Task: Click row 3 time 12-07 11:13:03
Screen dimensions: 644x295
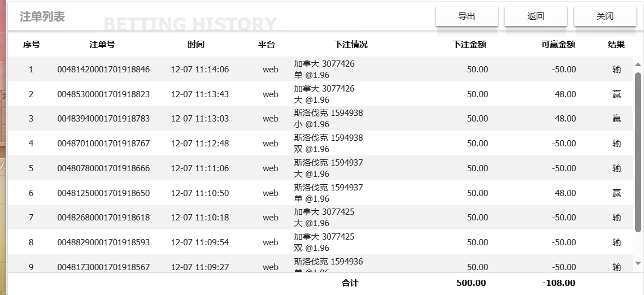Action: pos(199,119)
